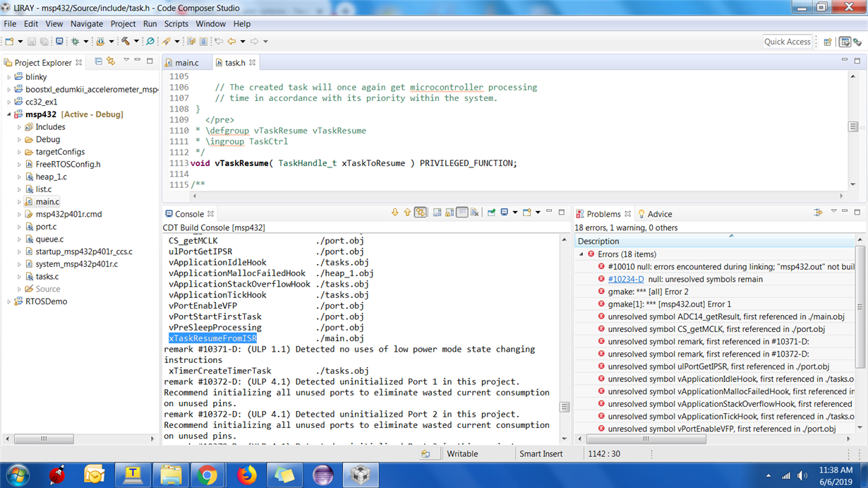The image size is (868, 488).
Task: Open the Scripts menu
Action: click(176, 23)
